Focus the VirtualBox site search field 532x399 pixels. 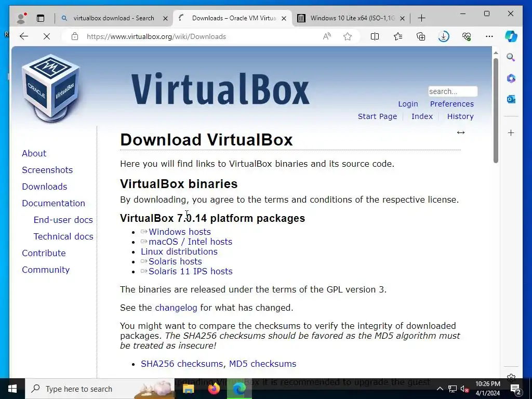[x=453, y=91]
